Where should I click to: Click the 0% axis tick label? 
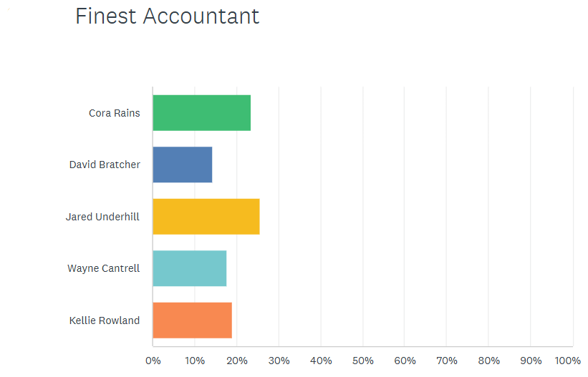(x=153, y=361)
